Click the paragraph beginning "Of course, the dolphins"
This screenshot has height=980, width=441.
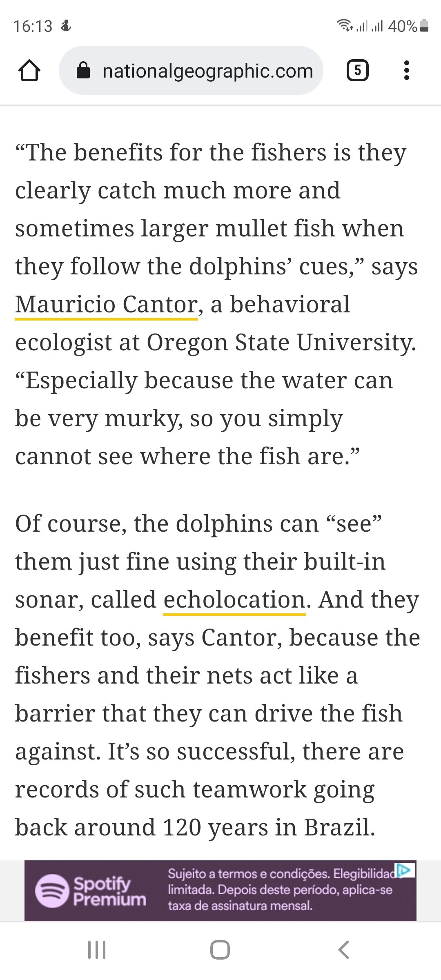click(x=217, y=675)
